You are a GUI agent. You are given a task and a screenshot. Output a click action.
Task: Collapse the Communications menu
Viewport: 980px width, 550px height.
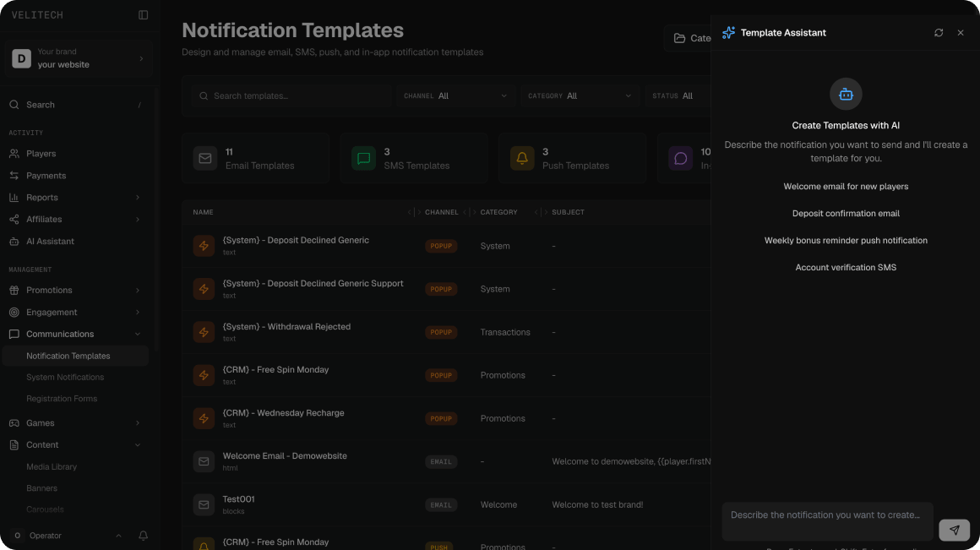[x=75, y=334]
